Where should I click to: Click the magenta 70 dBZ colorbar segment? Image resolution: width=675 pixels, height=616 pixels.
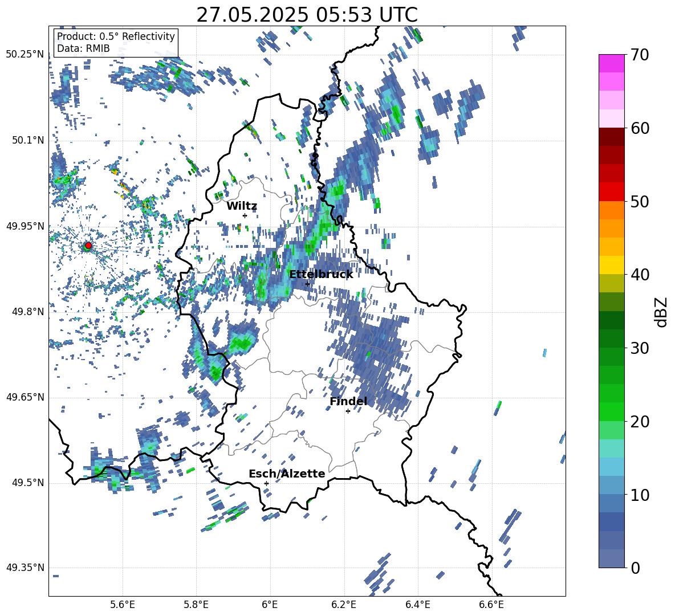point(611,63)
